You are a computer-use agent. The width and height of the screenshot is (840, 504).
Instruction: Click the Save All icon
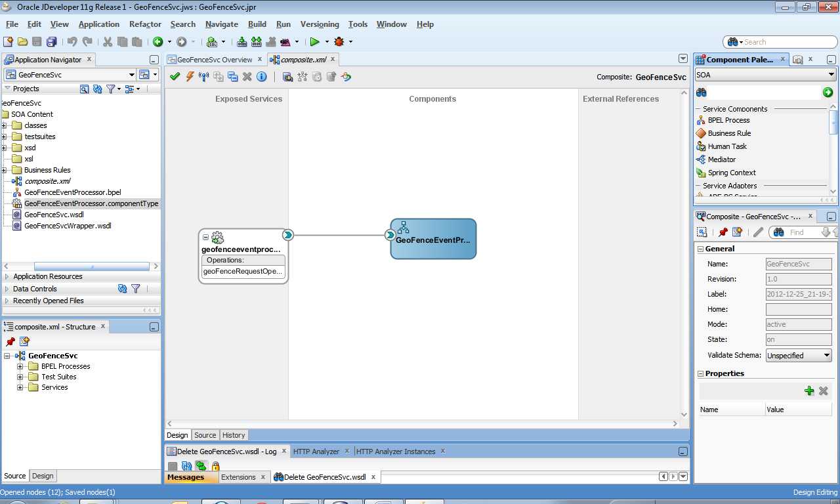pyautogui.click(x=51, y=41)
